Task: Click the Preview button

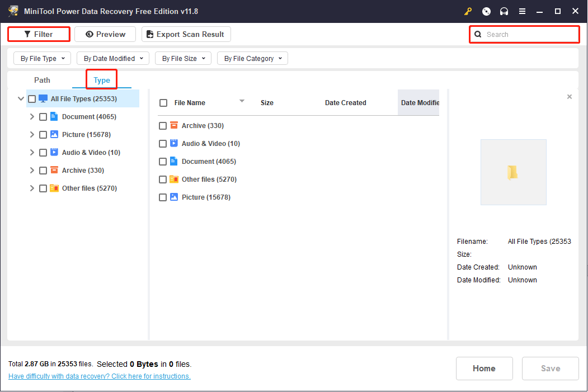Action: pos(105,35)
